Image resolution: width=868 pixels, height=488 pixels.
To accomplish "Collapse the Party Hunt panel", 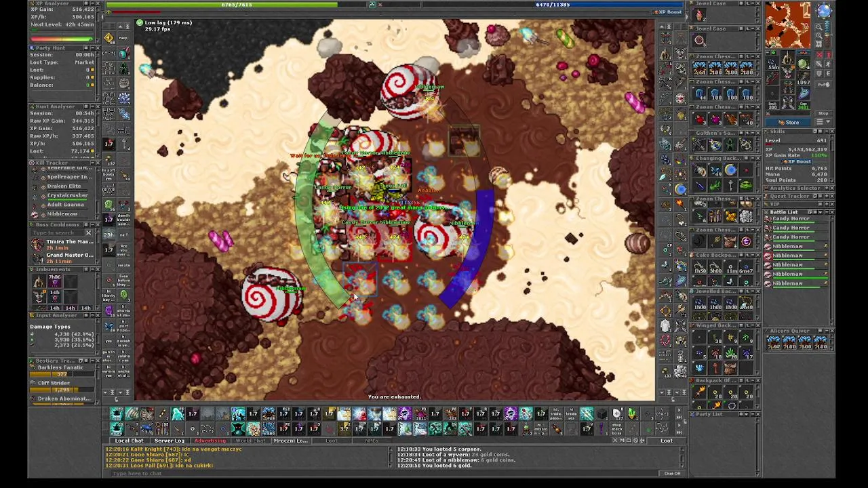I will point(92,48).
